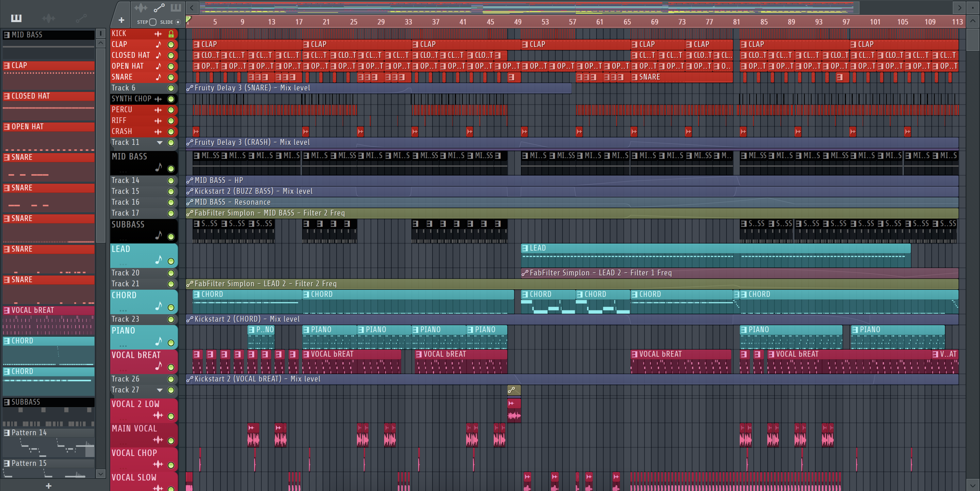
Task: Click the note icon on OPEN HAT track
Action: point(159,66)
